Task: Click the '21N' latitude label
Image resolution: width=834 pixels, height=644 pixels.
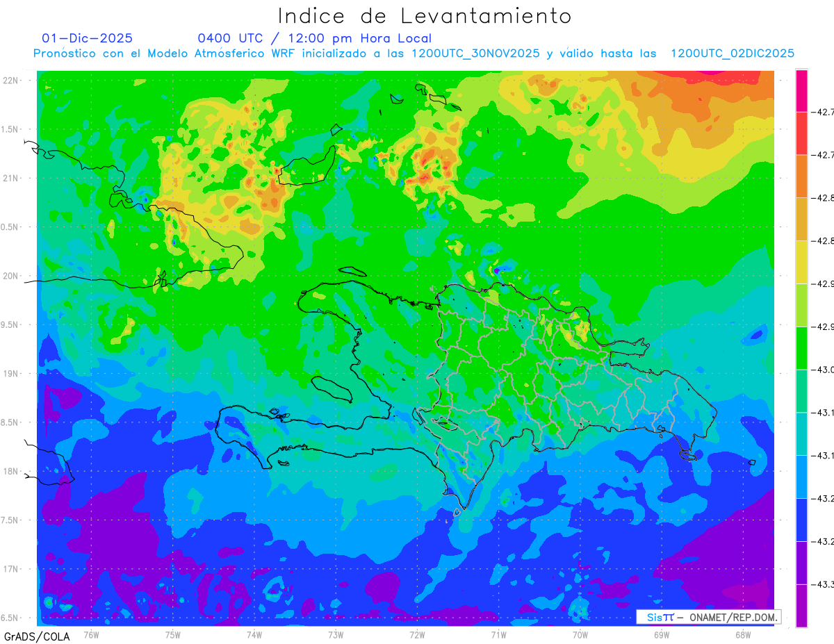Action: pos(11,179)
